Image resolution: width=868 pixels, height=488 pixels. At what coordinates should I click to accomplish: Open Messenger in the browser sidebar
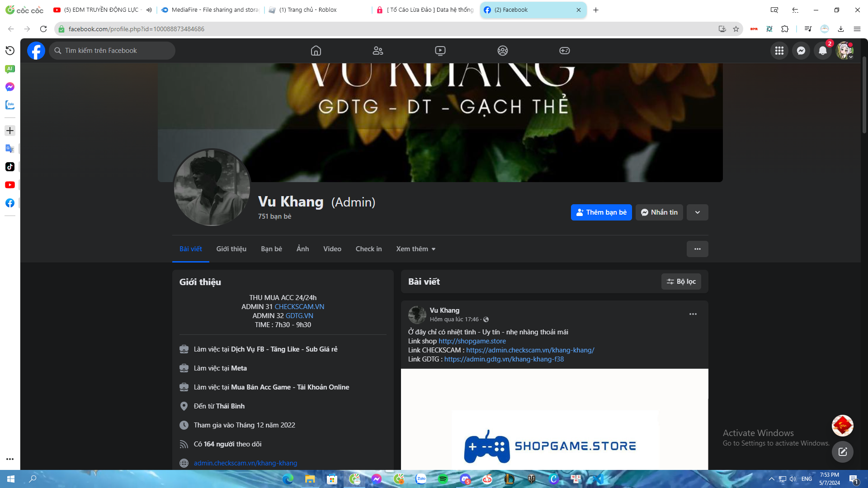(10, 87)
